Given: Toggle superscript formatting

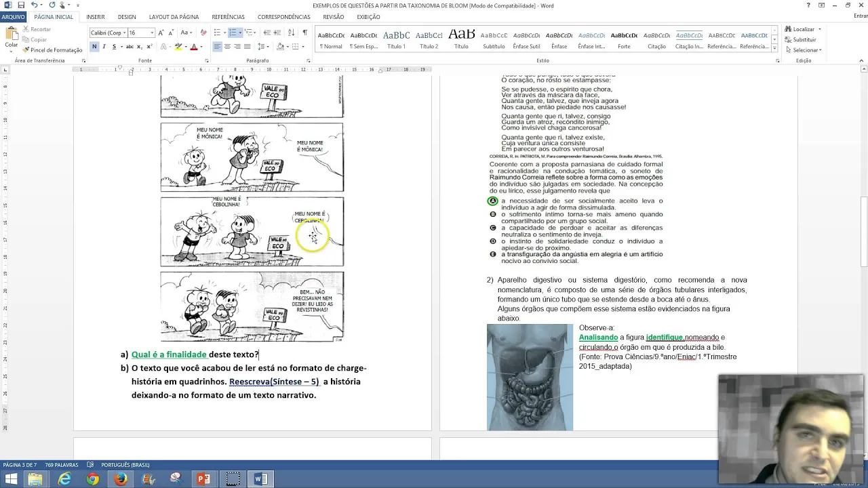Looking at the screenshot, I should 149,47.
